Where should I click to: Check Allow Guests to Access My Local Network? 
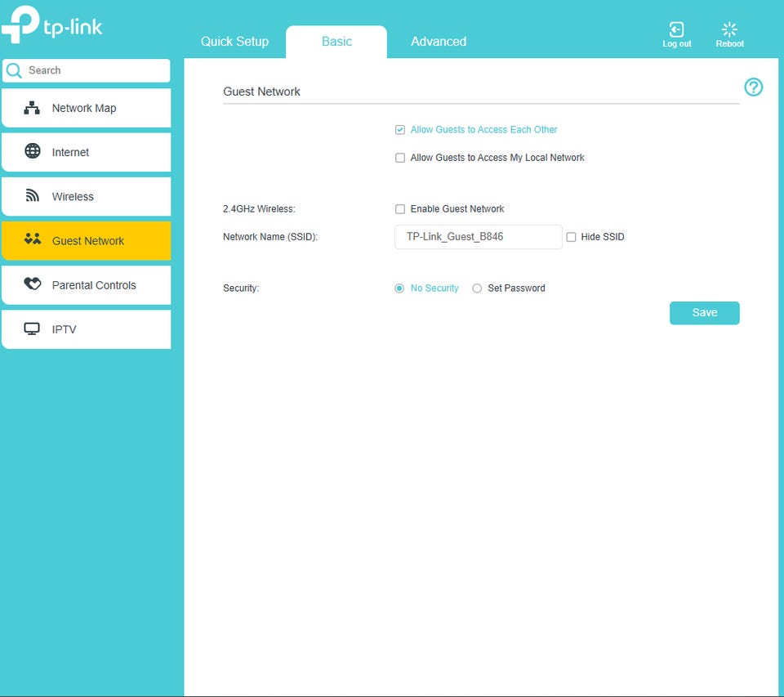[x=400, y=159]
